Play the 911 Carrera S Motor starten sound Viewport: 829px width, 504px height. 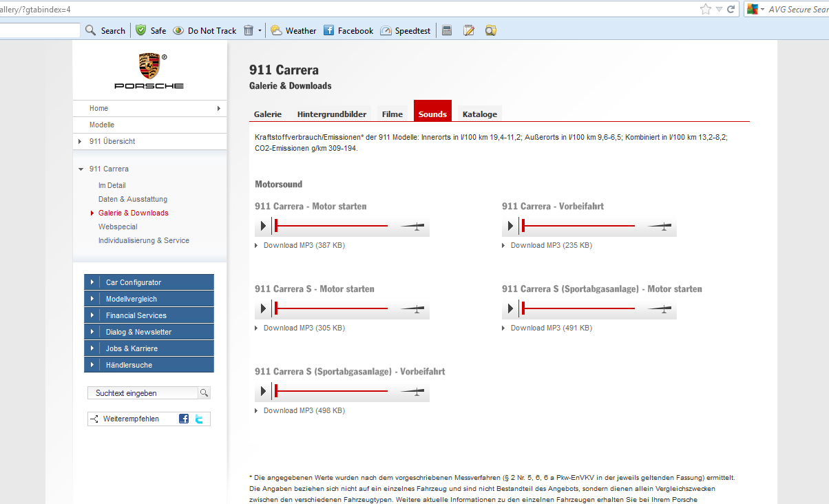263,308
